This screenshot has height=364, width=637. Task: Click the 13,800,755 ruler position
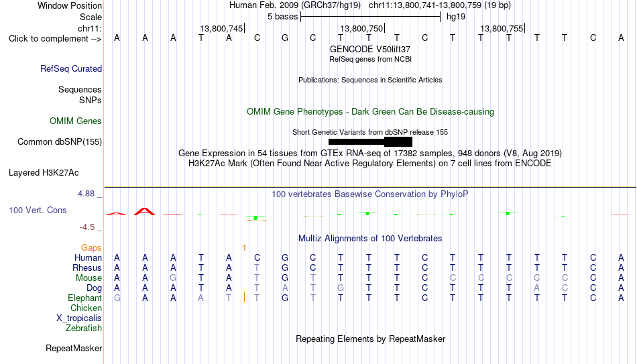pos(502,28)
